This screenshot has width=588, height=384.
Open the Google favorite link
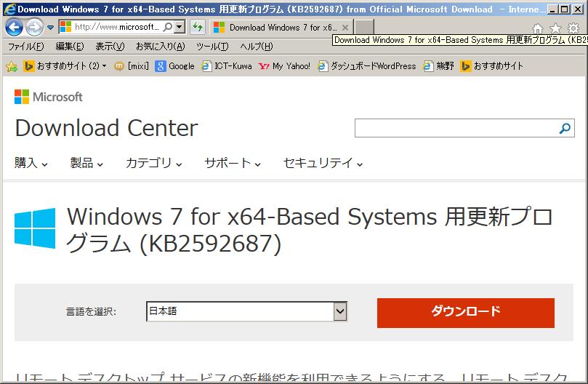coord(174,66)
